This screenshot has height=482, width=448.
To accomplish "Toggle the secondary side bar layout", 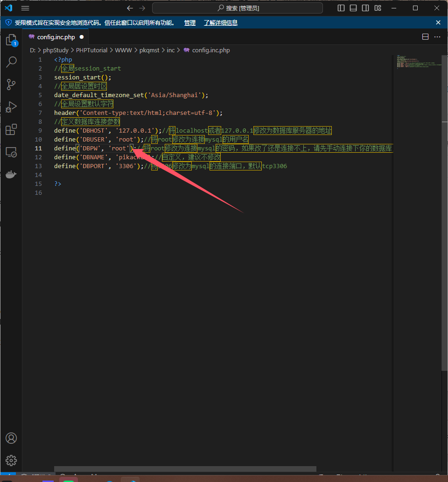I will [x=365, y=8].
